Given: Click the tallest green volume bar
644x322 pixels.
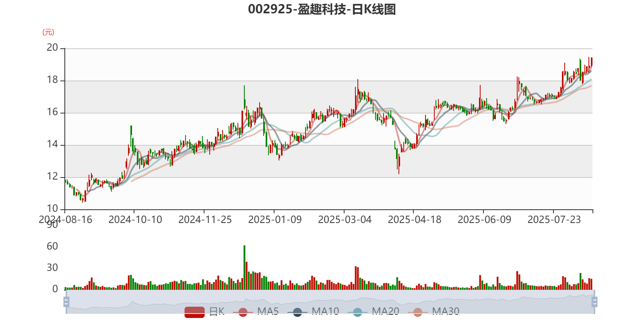Looking at the screenshot, I should coord(244,267).
